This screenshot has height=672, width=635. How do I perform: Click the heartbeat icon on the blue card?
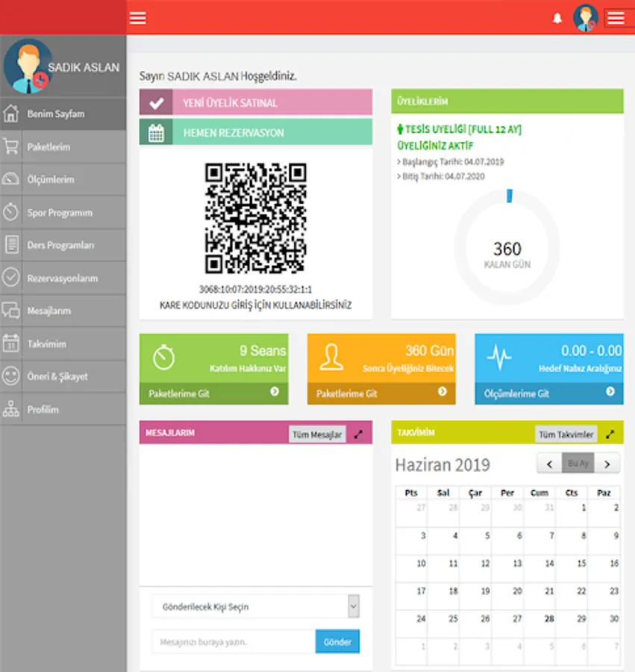(499, 358)
